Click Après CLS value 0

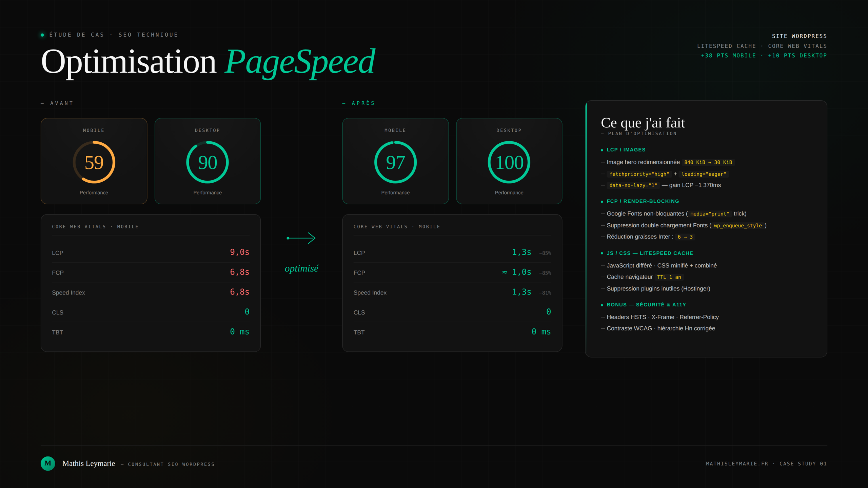coord(549,312)
